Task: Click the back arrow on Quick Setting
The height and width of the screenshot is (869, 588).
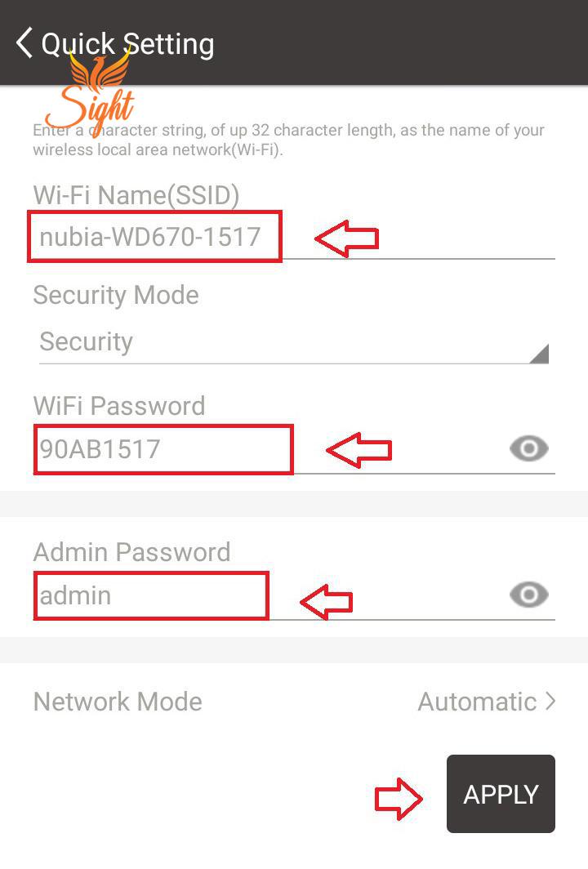Action: pyautogui.click(x=23, y=42)
